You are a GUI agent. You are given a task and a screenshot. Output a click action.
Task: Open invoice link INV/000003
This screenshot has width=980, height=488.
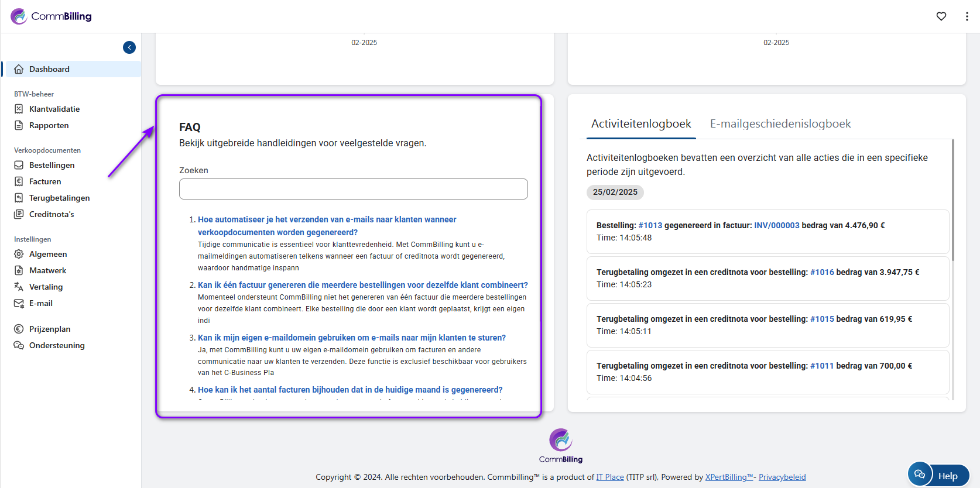(776, 225)
